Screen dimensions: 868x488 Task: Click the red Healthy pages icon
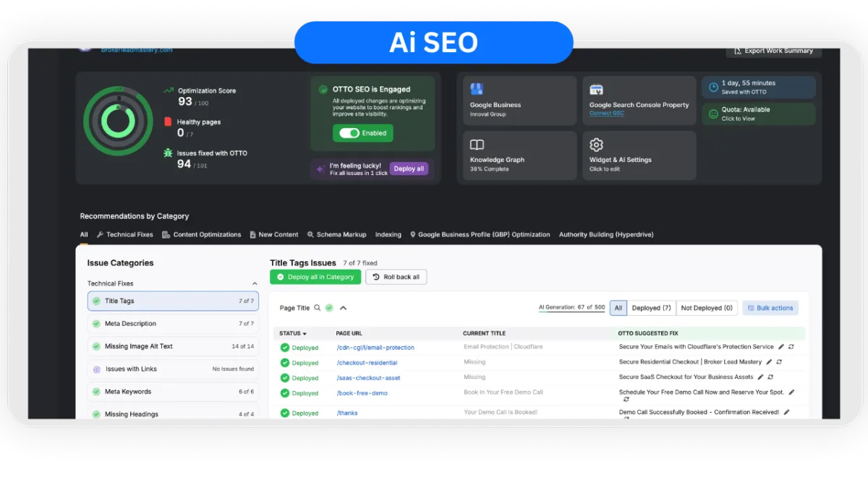(168, 121)
